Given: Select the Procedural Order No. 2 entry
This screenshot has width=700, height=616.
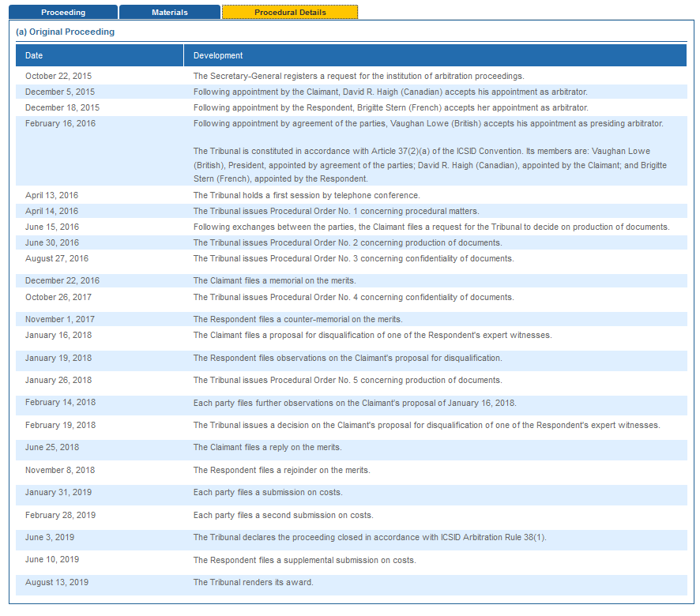Looking at the screenshot, I should coord(347,242).
